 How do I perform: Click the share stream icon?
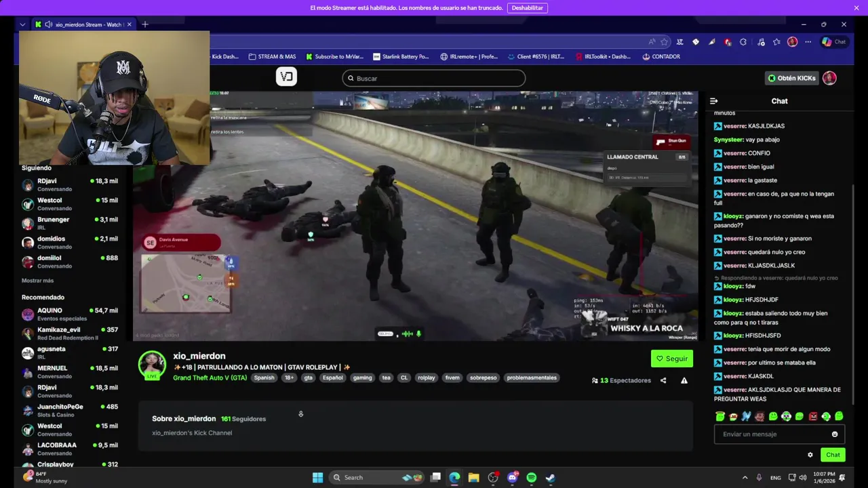tap(663, 381)
